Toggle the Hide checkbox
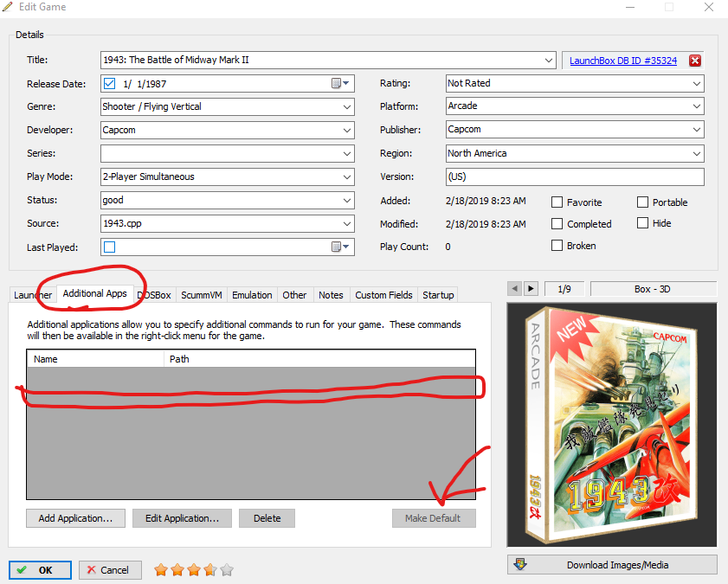 (x=642, y=223)
